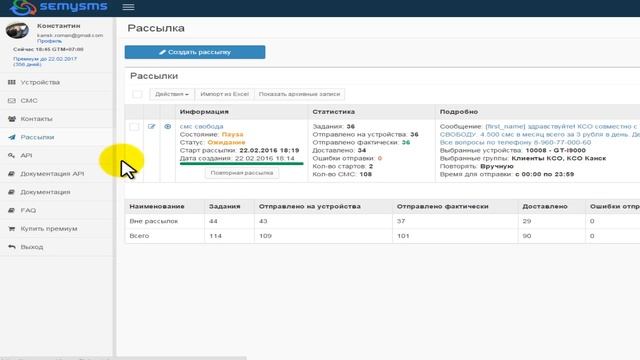This screenshot has height=360, width=640.
Task: Click Повторная рассылка button
Action: coord(242,173)
